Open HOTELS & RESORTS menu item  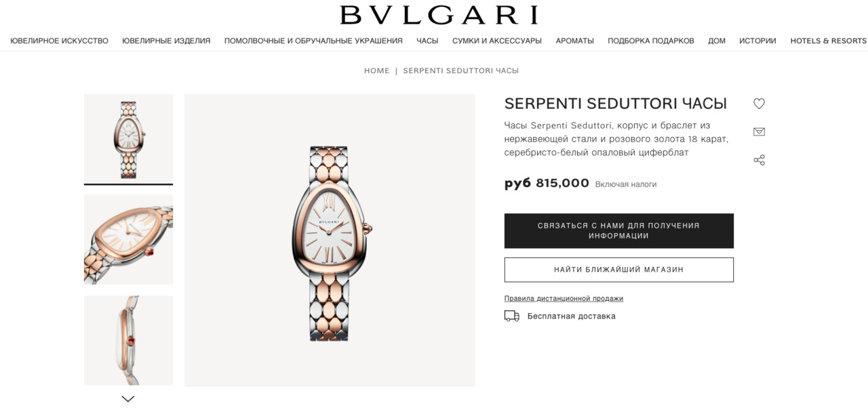[828, 41]
